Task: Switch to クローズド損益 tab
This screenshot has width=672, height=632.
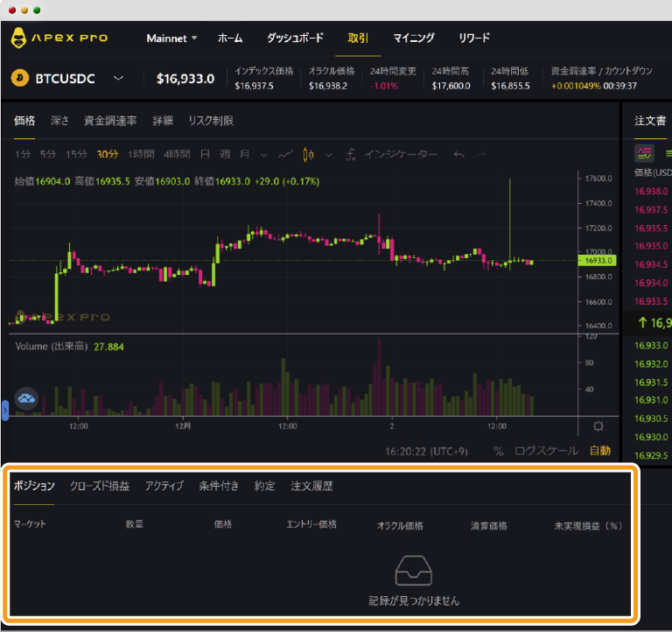Action: tap(100, 486)
